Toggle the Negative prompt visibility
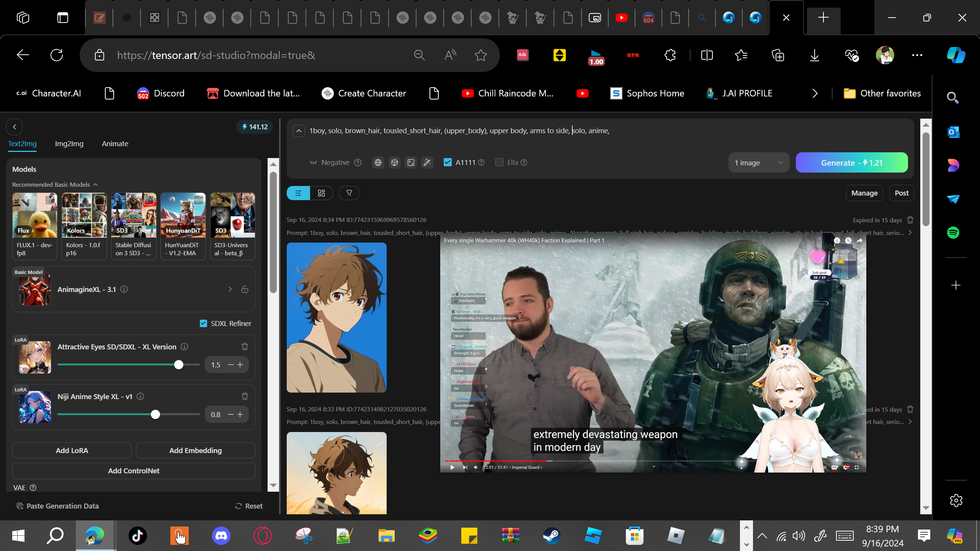The height and width of the screenshot is (551, 980). click(329, 163)
